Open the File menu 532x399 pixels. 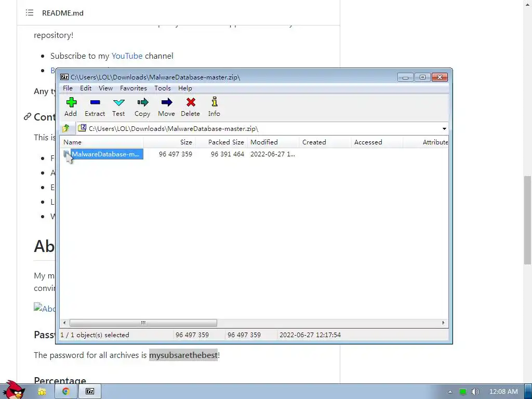(68, 88)
